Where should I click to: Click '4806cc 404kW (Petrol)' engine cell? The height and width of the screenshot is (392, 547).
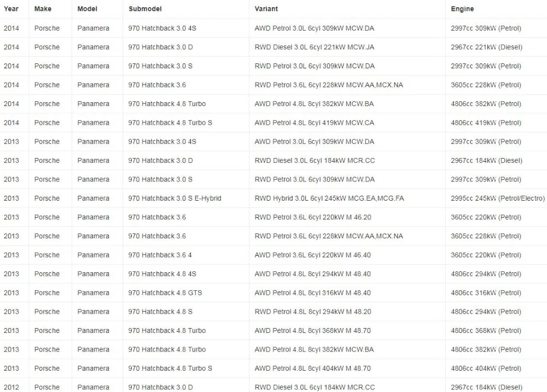[486, 368]
